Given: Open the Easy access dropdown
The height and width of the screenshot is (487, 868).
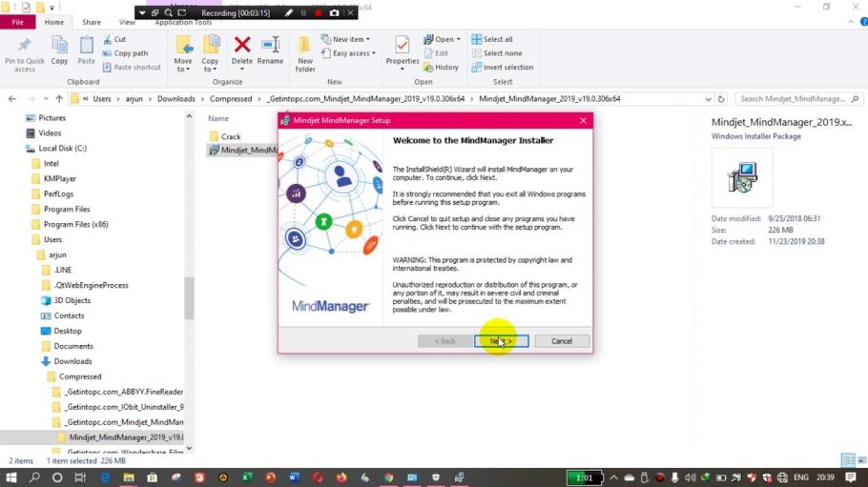Looking at the screenshot, I should [x=348, y=53].
